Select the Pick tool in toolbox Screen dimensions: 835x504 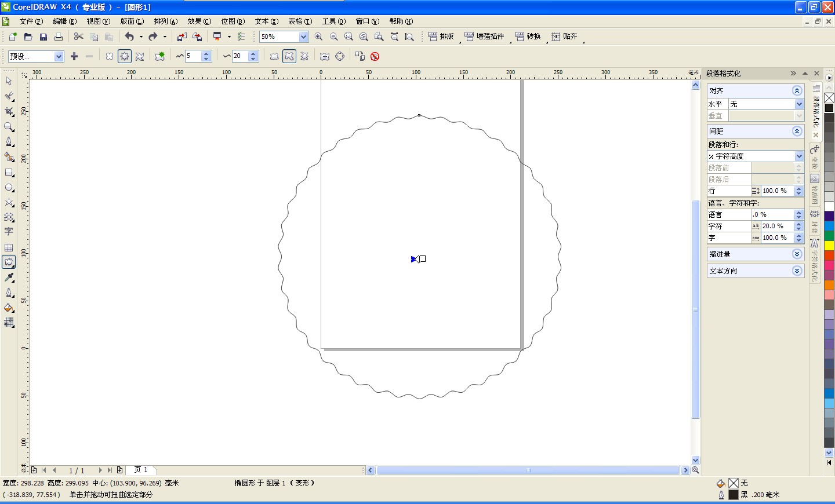pos(9,81)
